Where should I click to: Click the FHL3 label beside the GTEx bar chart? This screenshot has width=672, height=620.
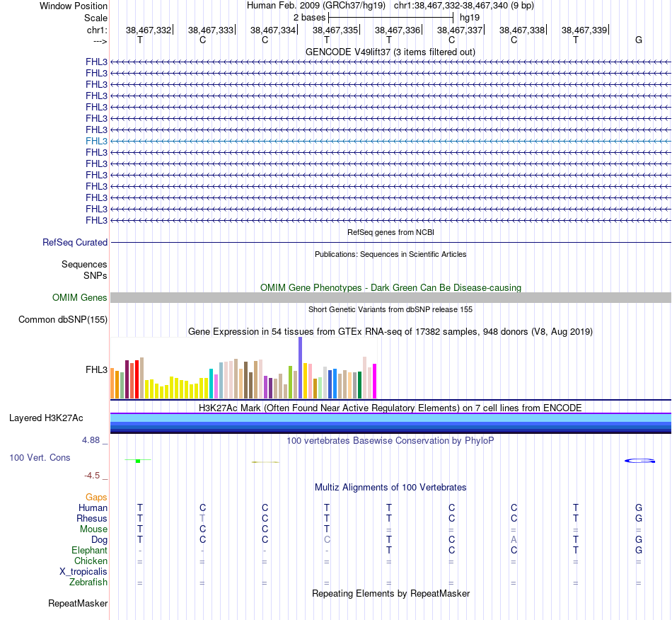[x=96, y=369]
